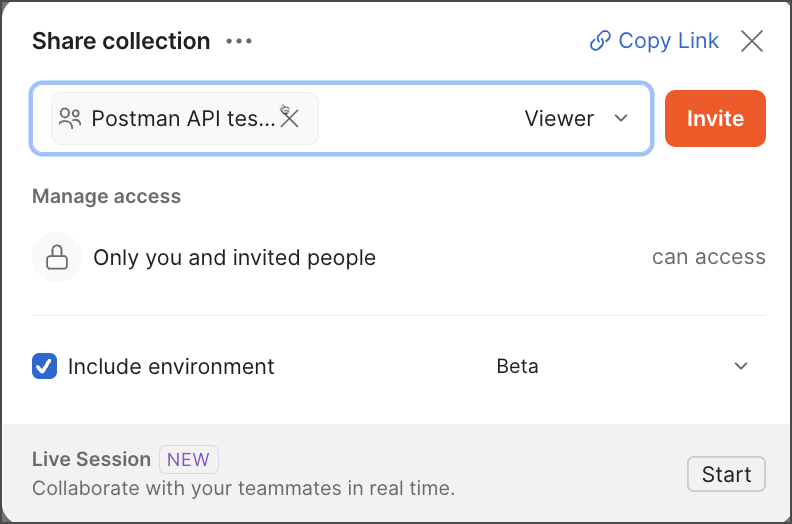Click the Include environment label

point(171,367)
